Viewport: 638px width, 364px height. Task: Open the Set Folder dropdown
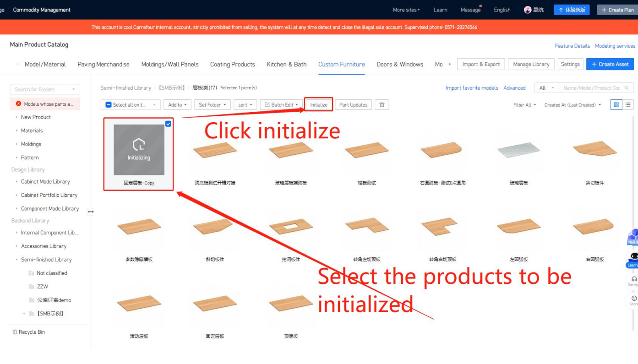coord(213,105)
